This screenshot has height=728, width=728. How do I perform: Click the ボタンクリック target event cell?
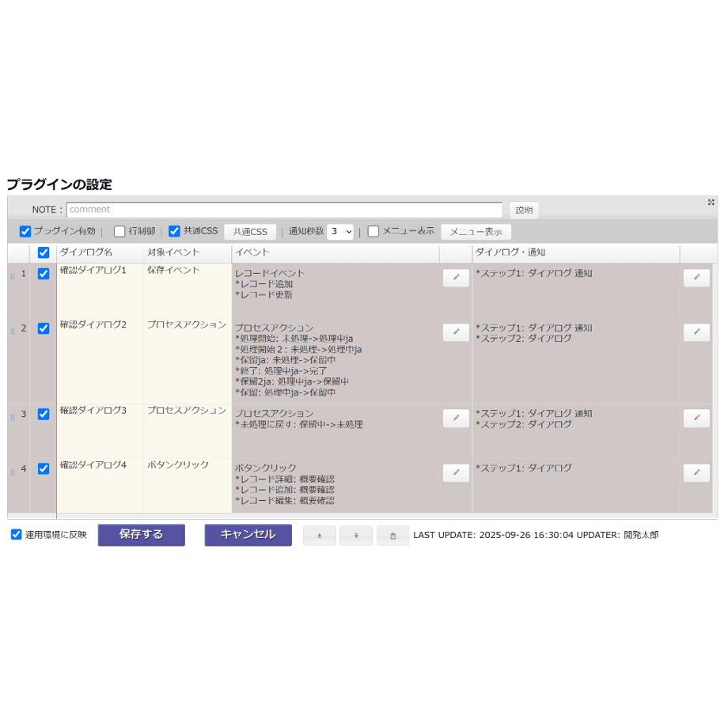pos(188,486)
